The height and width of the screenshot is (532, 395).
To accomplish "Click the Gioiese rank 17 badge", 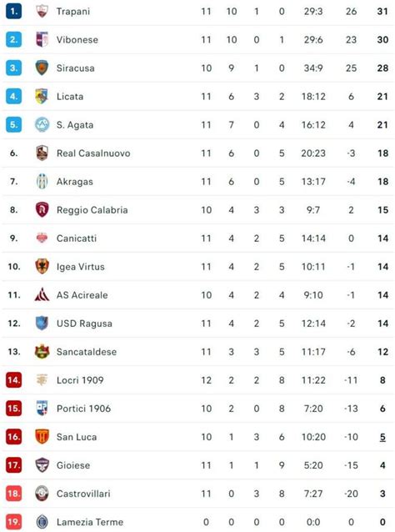I will [14, 465].
